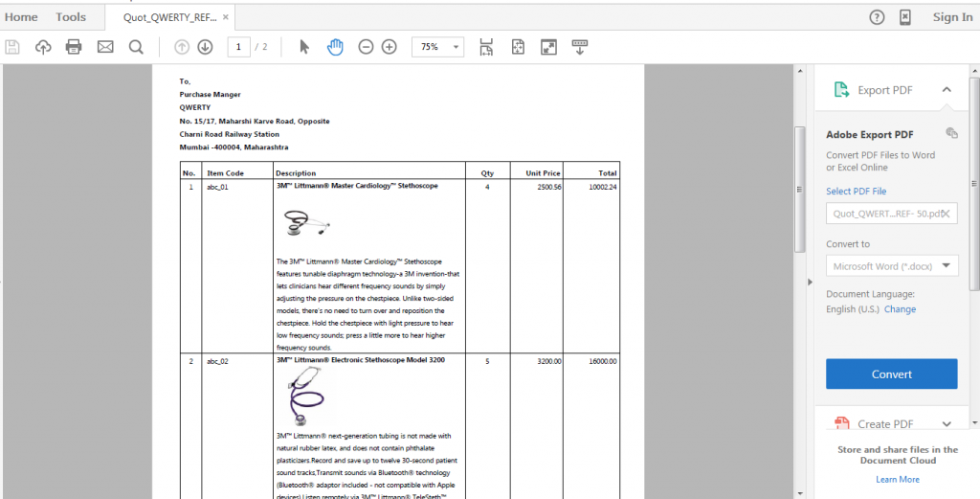Click the document vertical scrollbar thumb
The width and height of the screenshot is (980, 499).
[x=799, y=189]
